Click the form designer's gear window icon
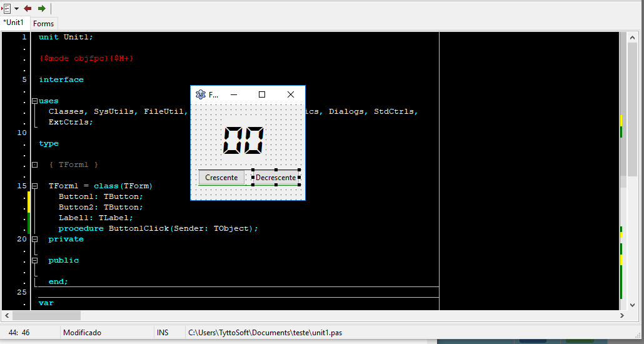 click(200, 94)
